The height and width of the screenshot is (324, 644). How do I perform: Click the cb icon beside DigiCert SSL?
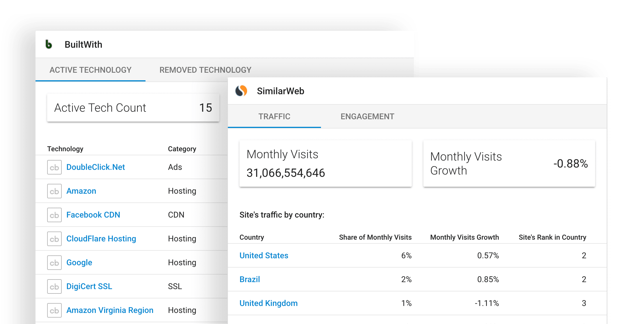[x=54, y=286]
